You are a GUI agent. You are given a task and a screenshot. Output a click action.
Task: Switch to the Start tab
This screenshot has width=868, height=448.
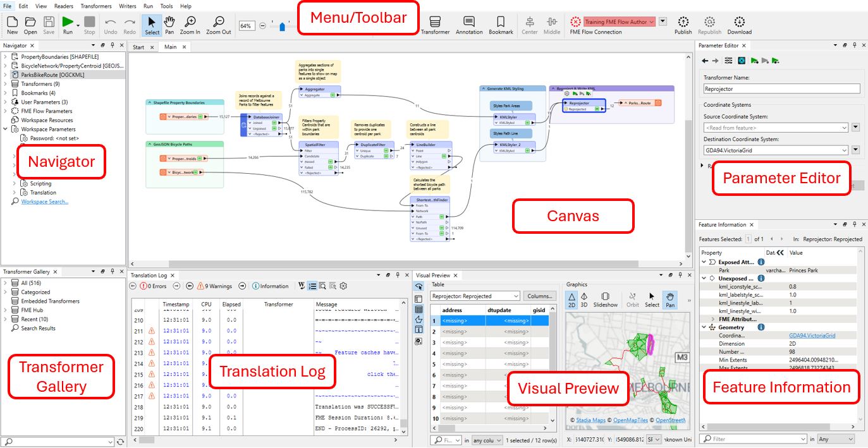pyautogui.click(x=138, y=47)
